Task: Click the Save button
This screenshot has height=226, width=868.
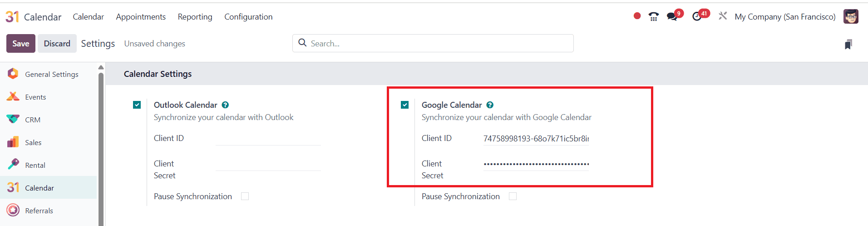Action: pyautogui.click(x=21, y=44)
